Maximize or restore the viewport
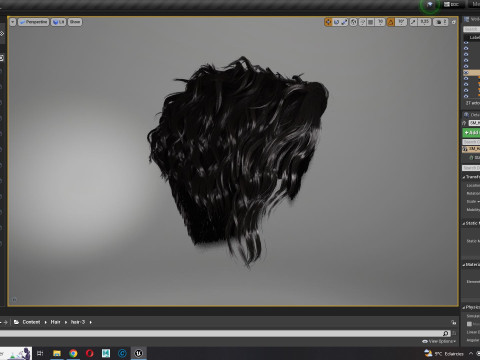480x360 pixels. click(454, 22)
